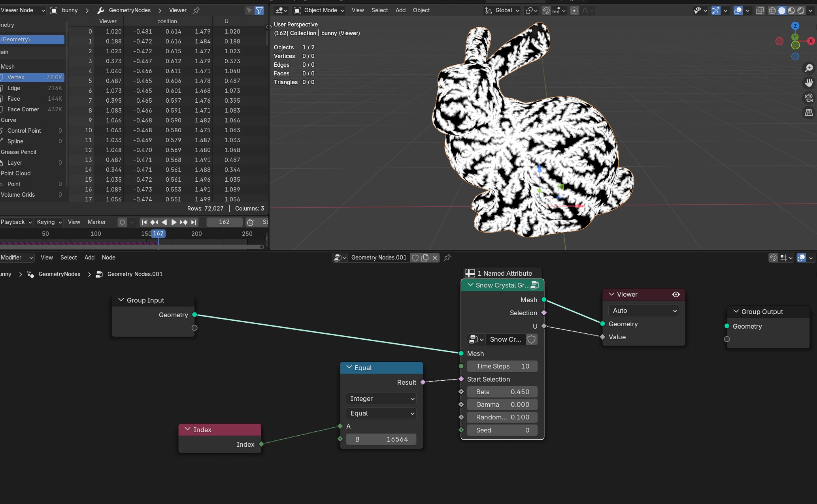Toggle proportional editing in viewport header
817x504 pixels.
[x=574, y=11]
